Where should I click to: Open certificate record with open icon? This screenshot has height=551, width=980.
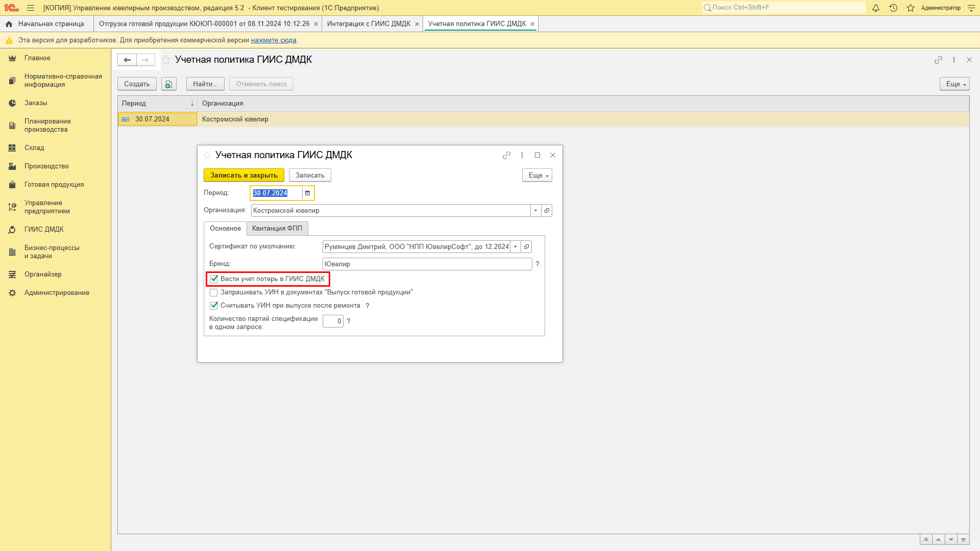526,247
